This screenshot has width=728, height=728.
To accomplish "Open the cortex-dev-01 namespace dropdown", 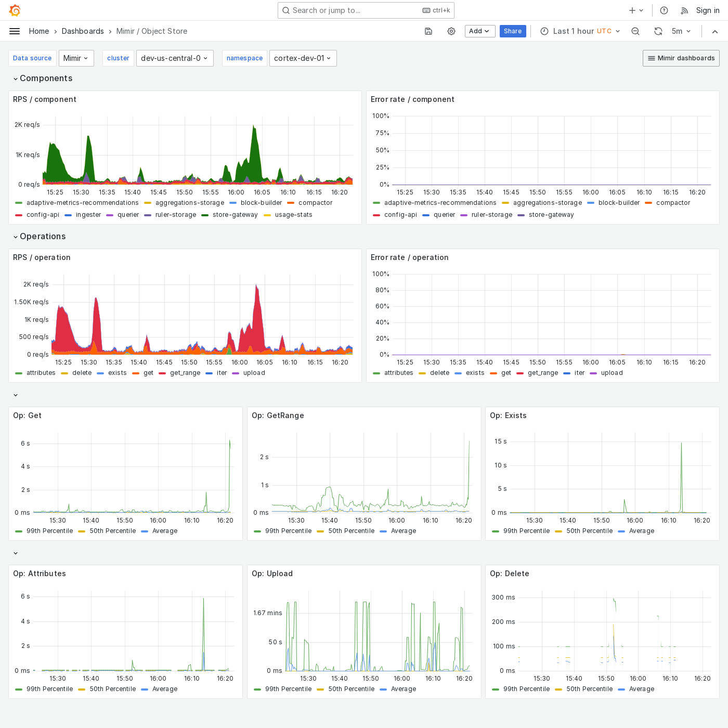I will (303, 58).
